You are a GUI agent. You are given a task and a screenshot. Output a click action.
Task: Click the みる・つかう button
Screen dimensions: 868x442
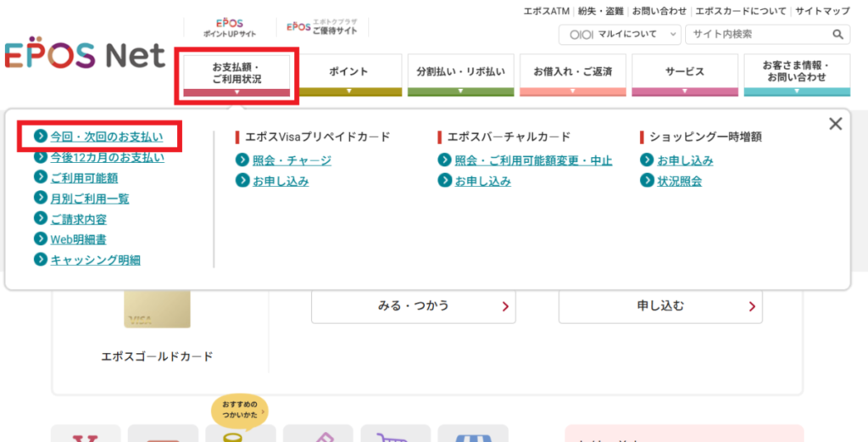[x=414, y=305]
